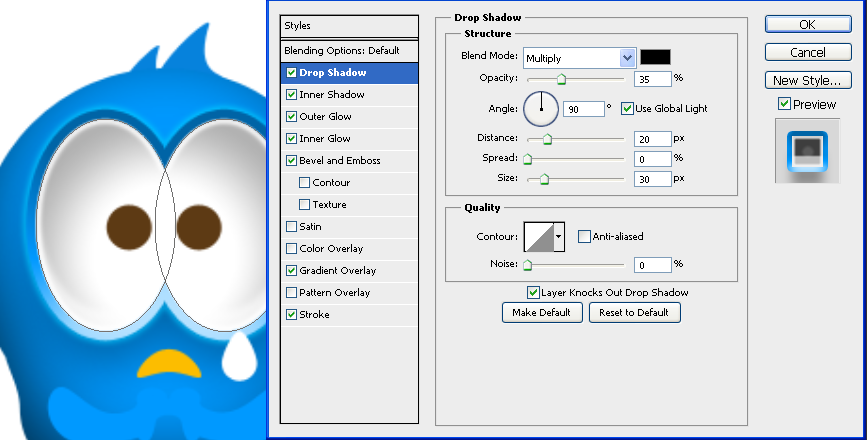Open the Texture sub-item row

(x=349, y=205)
